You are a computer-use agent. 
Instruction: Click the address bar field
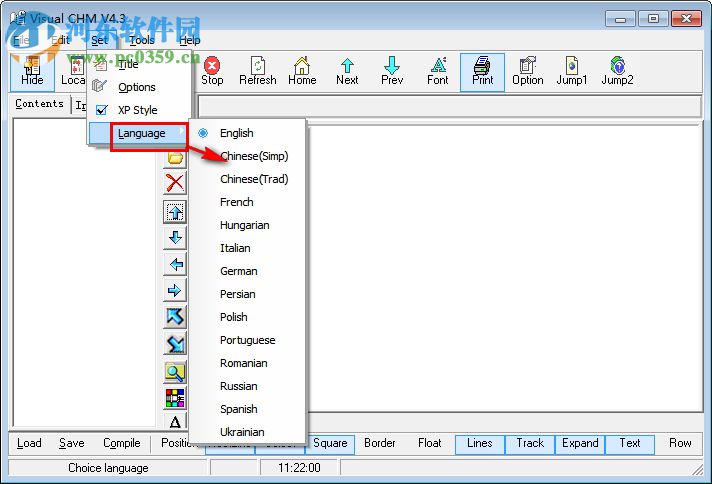point(450,107)
